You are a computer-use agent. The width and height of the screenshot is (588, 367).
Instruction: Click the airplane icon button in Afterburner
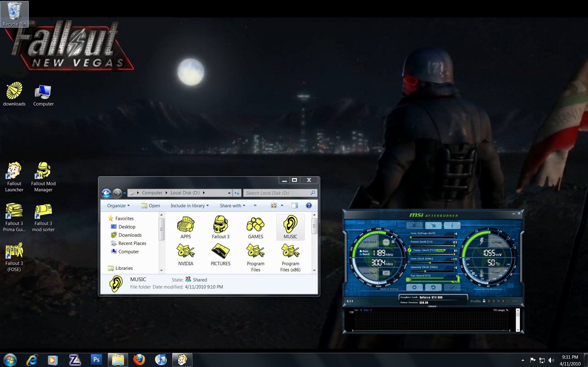coord(433,225)
